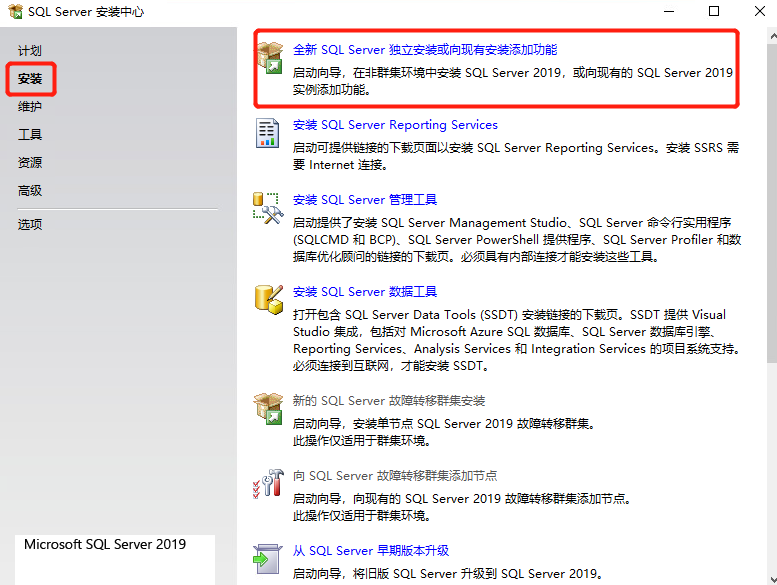Click the vertical scrollbar thumb
Screen dimensions: 777x585
(x=772, y=203)
